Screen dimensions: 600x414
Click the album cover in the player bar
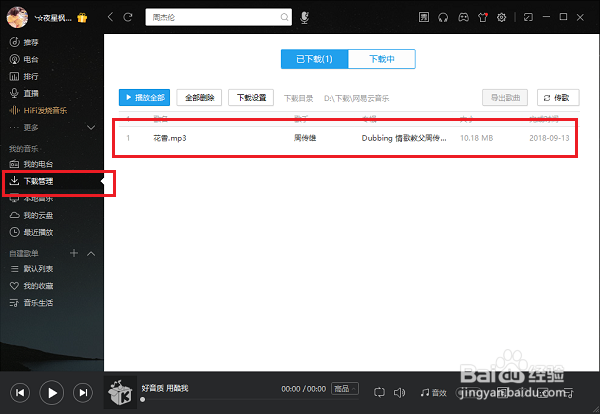[120, 393]
